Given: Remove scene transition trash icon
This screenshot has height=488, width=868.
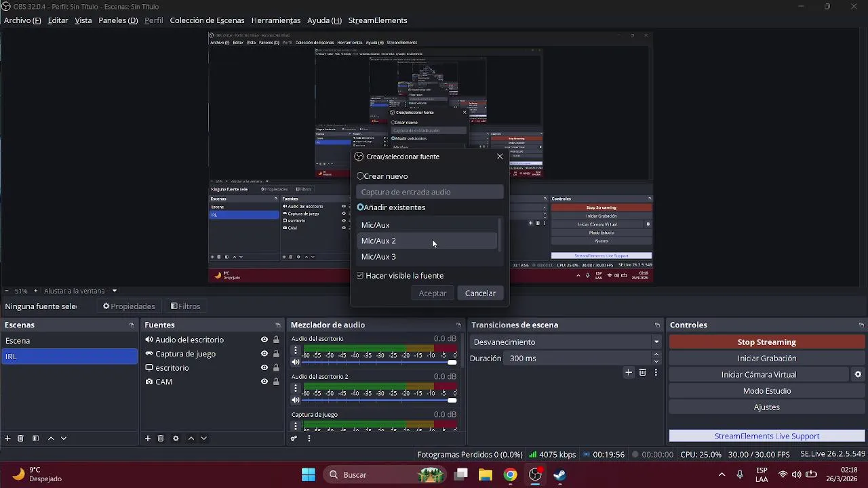Looking at the screenshot, I should tap(643, 372).
